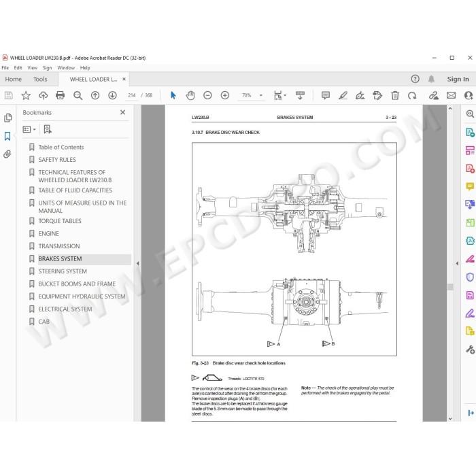
Task: Zoom in with the plus icon
Action: coord(225,95)
